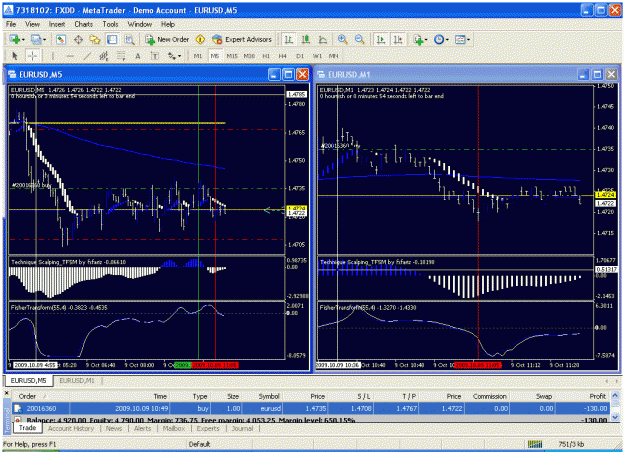Image resolution: width=625 pixels, height=452 pixels.
Task: Expand the New Chart dropdown arrow
Action: [23, 40]
